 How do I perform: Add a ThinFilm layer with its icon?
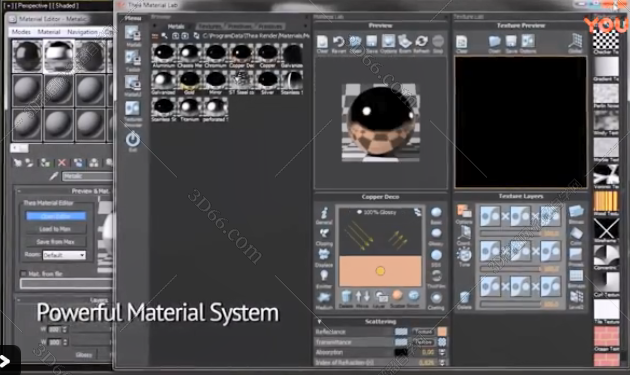pyautogui.click(x=436, y=276)
